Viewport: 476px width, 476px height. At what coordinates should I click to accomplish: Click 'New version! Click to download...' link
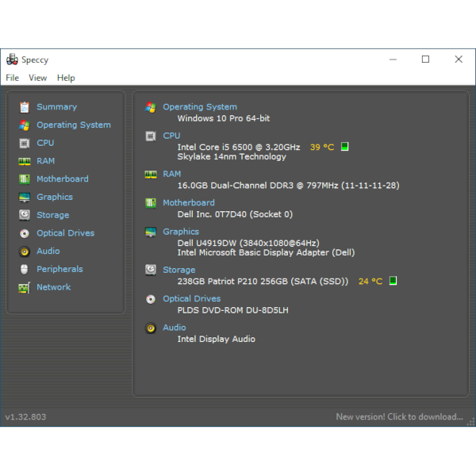(399, 416)
